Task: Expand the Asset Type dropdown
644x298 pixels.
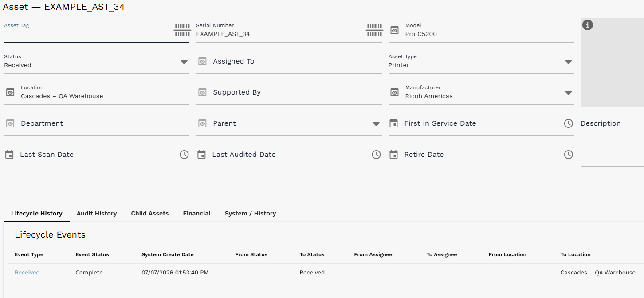Action: (569, 62)
